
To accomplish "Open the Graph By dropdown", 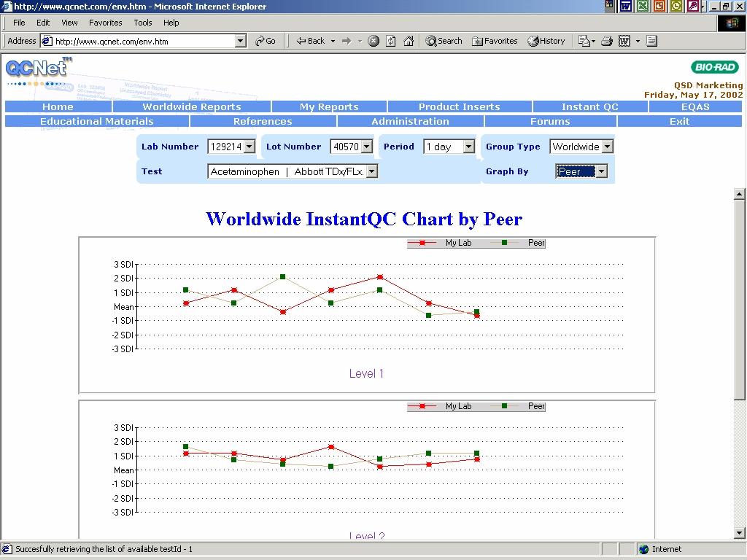I will click(x=602, y=171).
